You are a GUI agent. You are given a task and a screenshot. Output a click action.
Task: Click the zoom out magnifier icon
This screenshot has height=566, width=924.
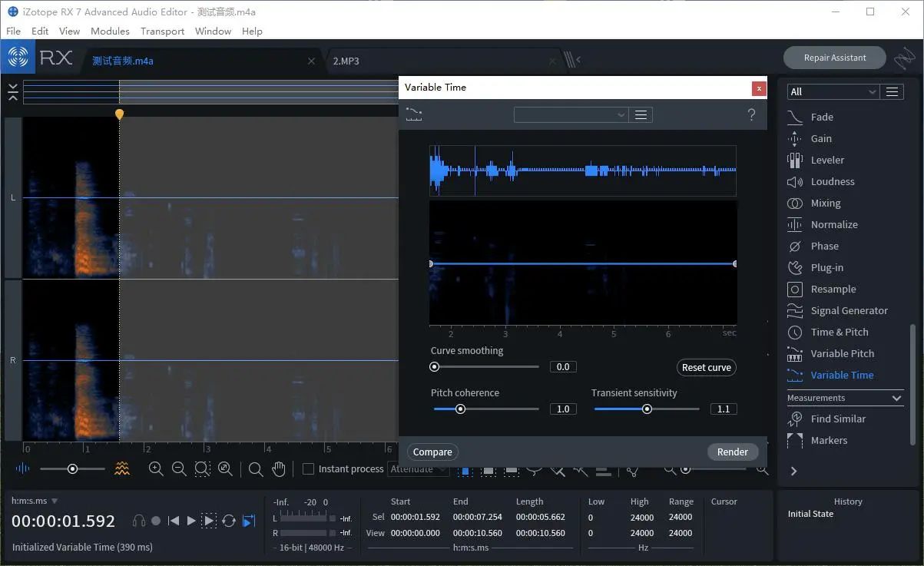(x=179, y=468)
